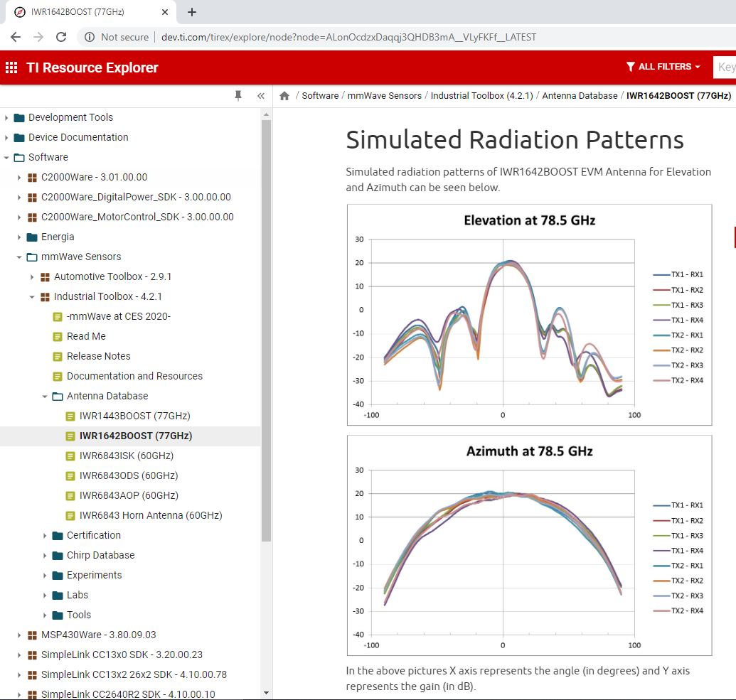
Task: Collapse the mmWave Sensors tree node
Action: [18, 257]
